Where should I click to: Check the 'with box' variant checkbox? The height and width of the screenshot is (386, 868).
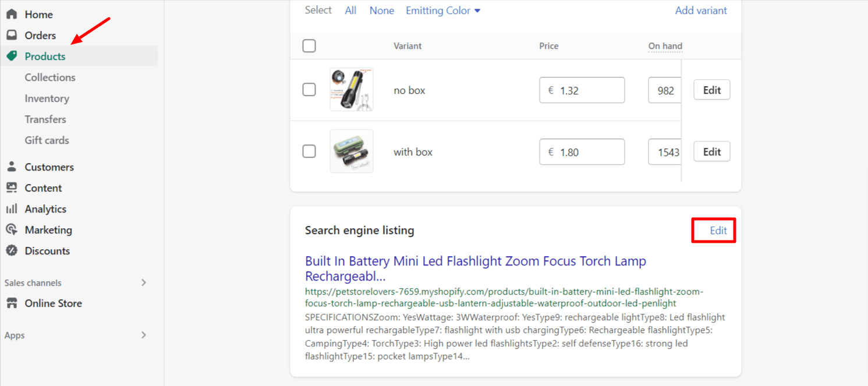309,151
